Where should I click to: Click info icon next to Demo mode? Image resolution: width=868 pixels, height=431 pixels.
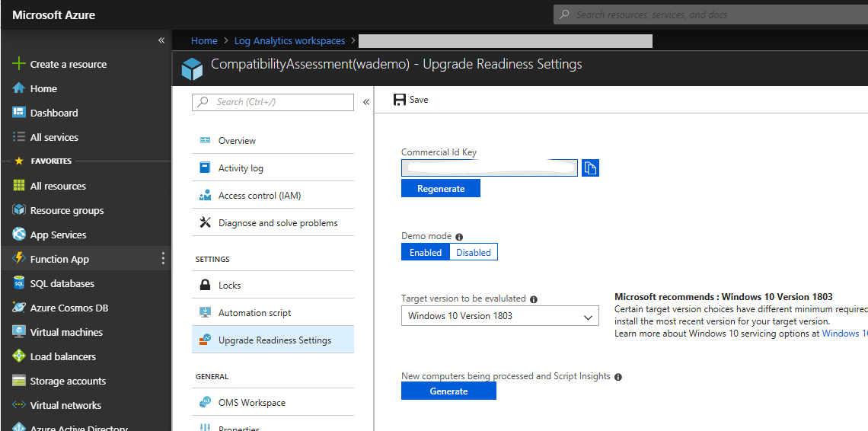pyautogui.click(x=459, y=237)
